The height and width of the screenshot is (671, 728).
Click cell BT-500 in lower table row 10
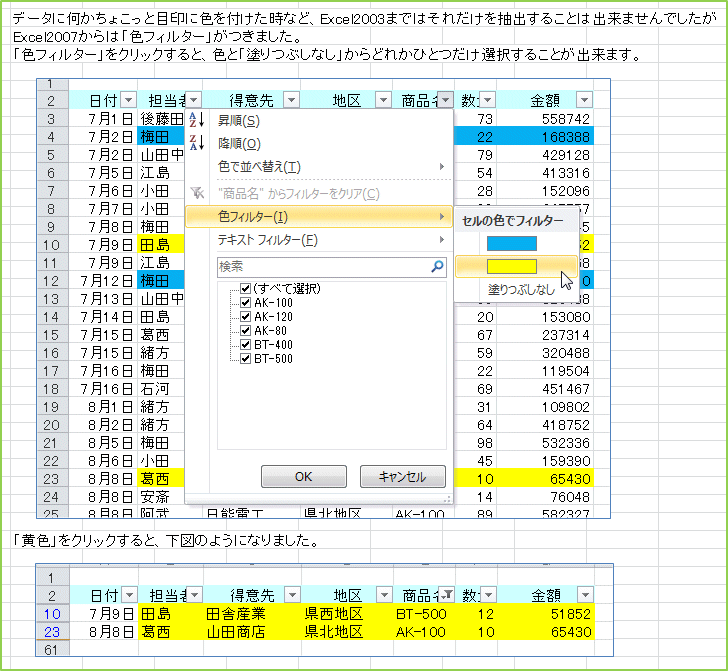424,614
